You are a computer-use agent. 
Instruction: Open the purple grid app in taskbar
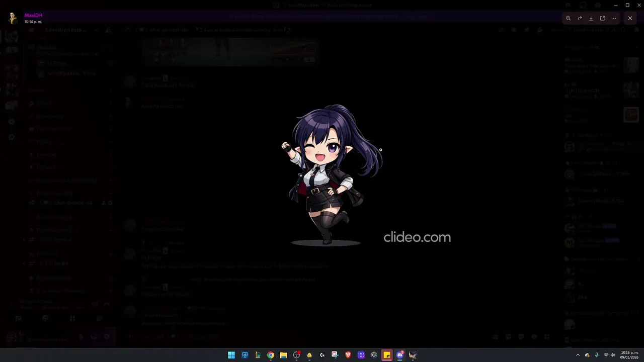(361, 355)
